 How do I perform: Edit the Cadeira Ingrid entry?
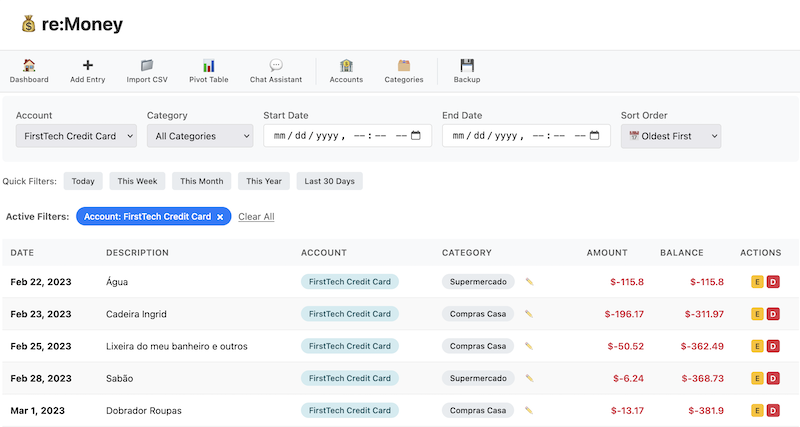tap(757, 314)
